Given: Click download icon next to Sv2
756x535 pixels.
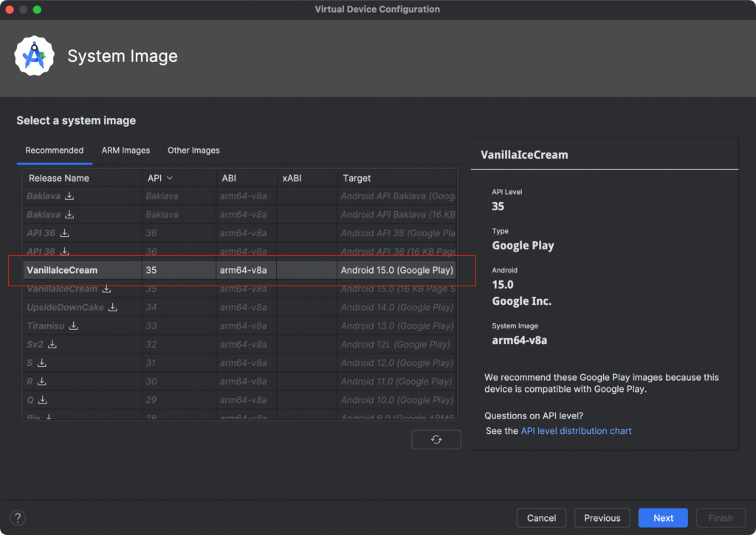Looking at the screenshot, I should tap(52, 345).
